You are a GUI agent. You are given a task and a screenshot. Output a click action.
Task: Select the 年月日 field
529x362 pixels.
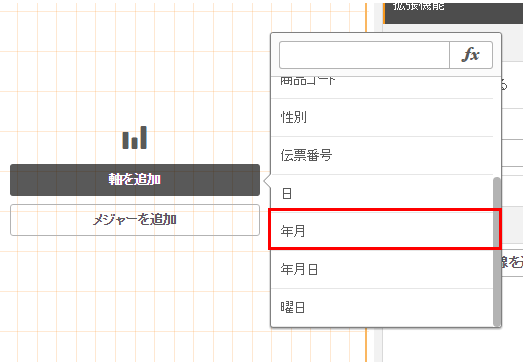(x=382, y=269)
